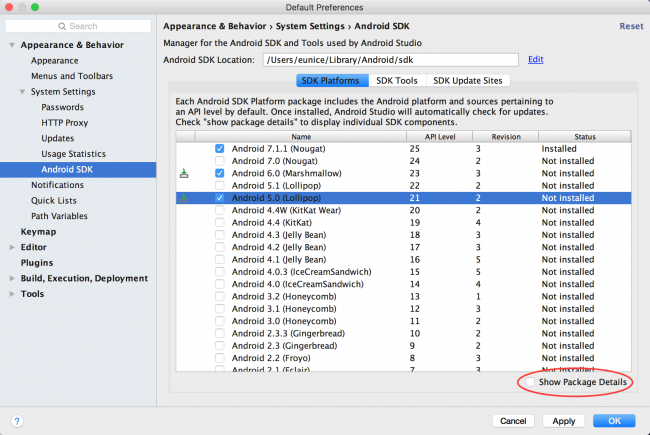This screenshot has height=435, width=650.
Task: Click the Cancel button
Action: (513, 421)
